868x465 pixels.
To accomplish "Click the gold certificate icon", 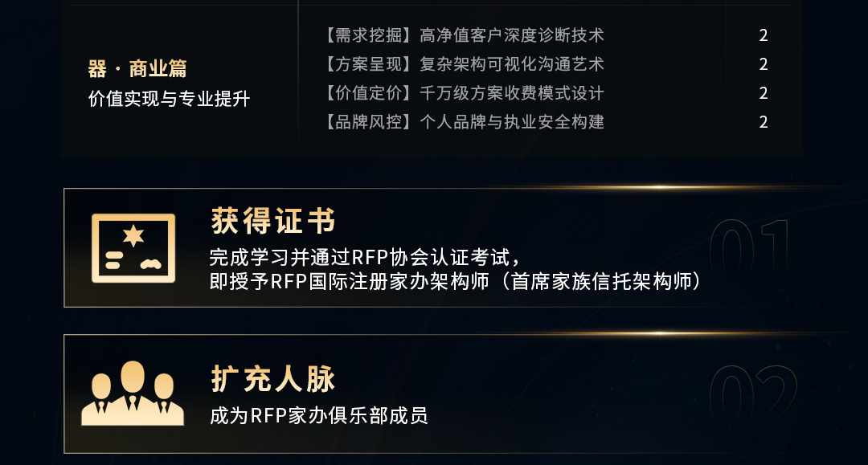I will click(x=133, y=247).
